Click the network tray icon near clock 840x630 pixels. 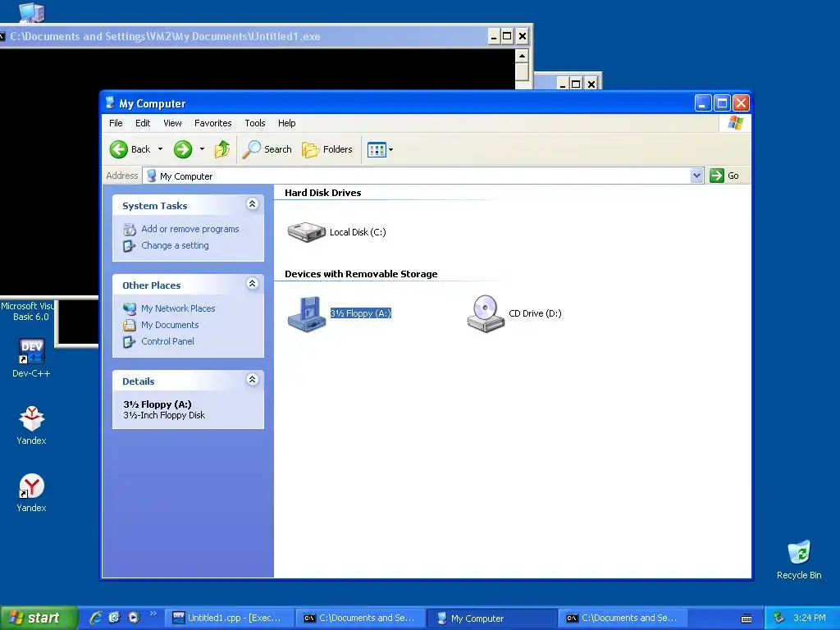779,619
